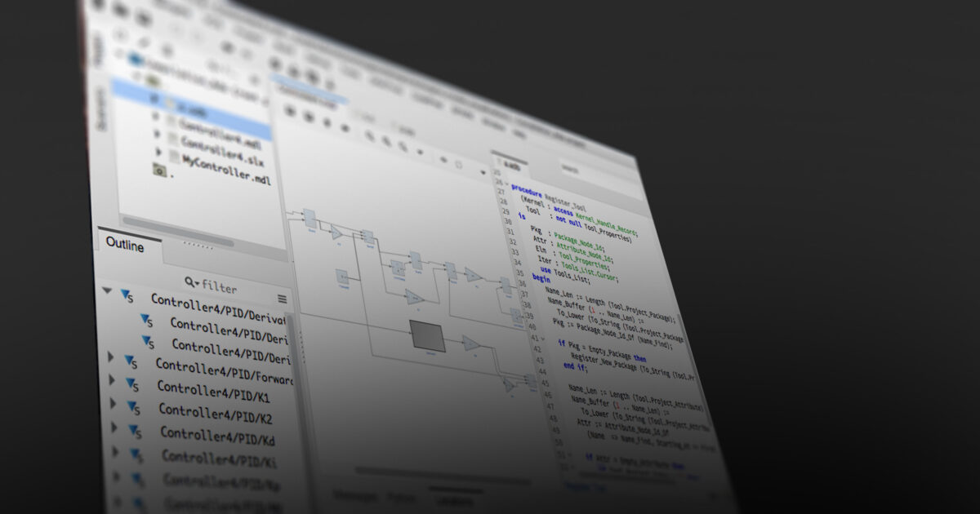Expand the Controller4.mdl tree node
This screenshot has width=980, height=514.
coord(155,116)
